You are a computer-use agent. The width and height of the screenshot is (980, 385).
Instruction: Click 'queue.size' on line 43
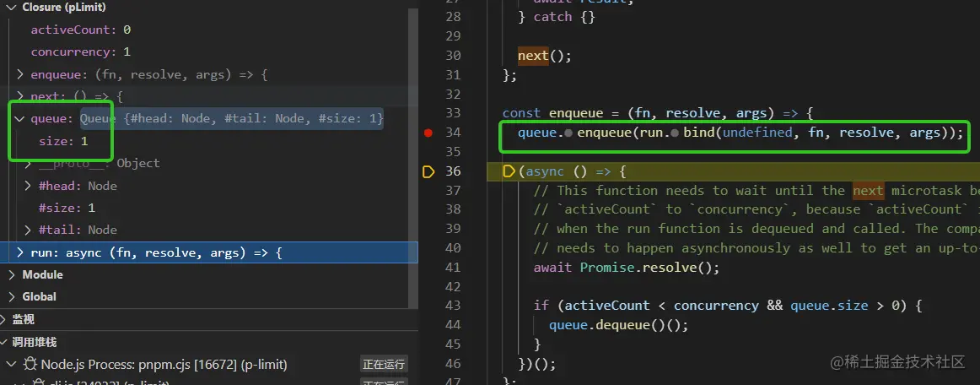(829, 306)
